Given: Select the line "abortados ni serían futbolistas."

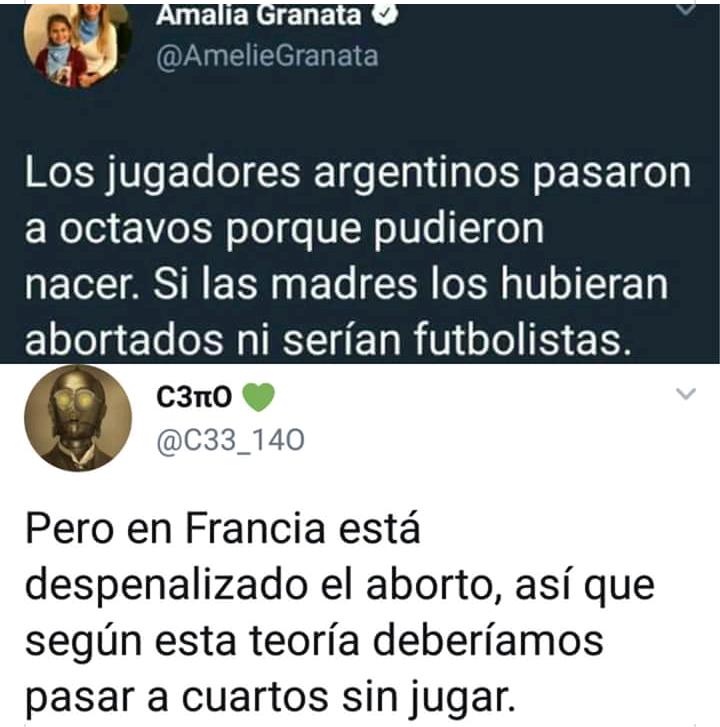Looking at the screenshot, I should (x=328, y=340).
